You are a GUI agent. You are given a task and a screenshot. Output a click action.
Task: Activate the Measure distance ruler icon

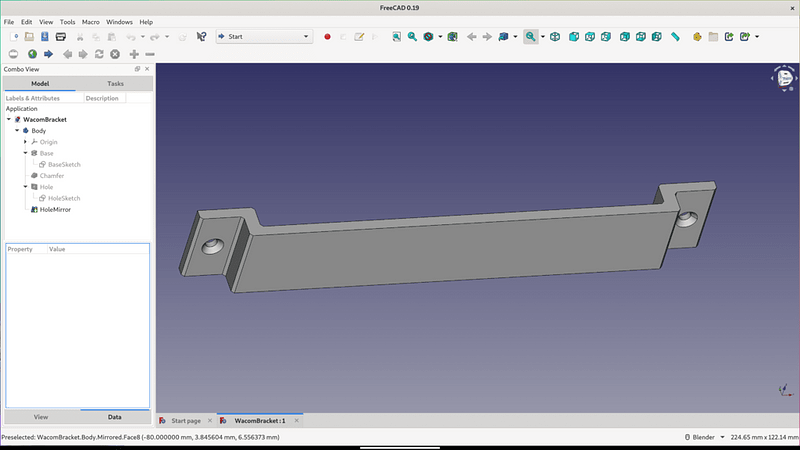(676, 37)
